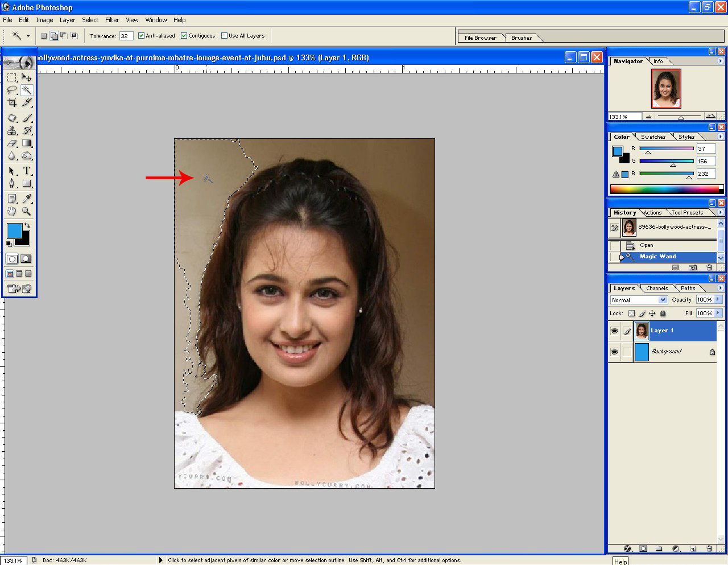Select the Rectangle shape tool

27,183
